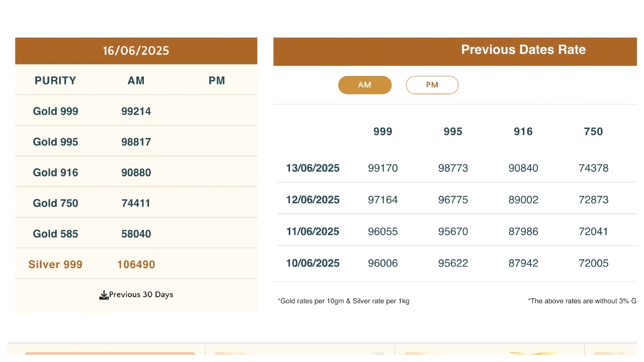Click the 16/06/2025 date header
The image size is (644, 362).
click(x=136, y=51)
